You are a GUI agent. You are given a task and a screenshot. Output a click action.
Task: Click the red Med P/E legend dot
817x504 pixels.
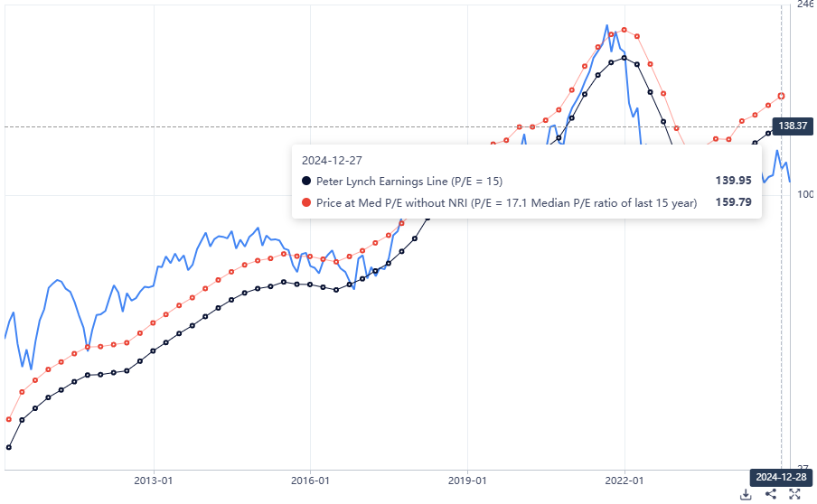coord(306,202)
